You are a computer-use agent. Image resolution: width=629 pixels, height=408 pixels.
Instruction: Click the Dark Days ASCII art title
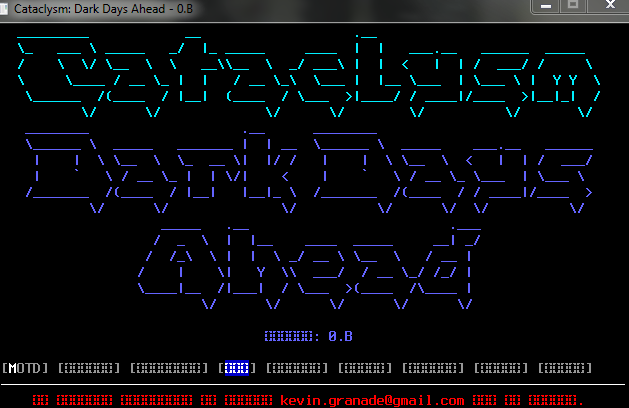(x=309, y=172)
